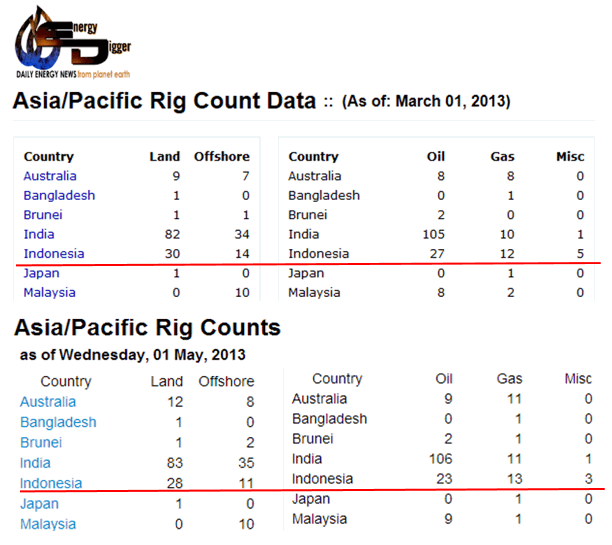
Task: Select Indonesia offshore value '14'
Action: pyautogui.click(x=242, y=254)
